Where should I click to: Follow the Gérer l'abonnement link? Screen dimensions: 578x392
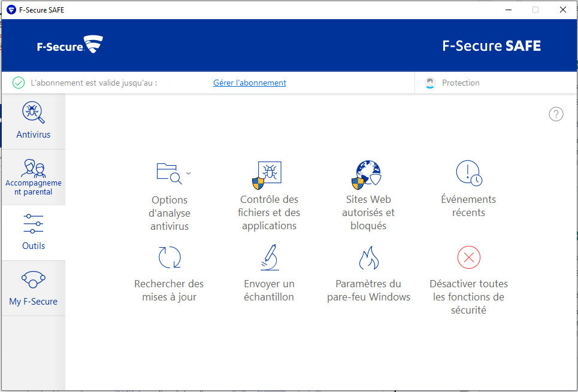(x=250, y=83)
